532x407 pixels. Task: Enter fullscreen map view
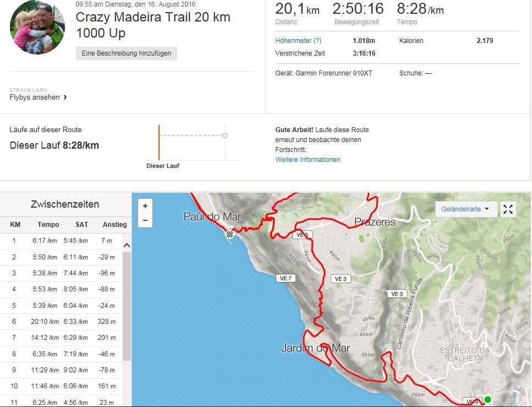pyautogui.click(x=508, y=209)
